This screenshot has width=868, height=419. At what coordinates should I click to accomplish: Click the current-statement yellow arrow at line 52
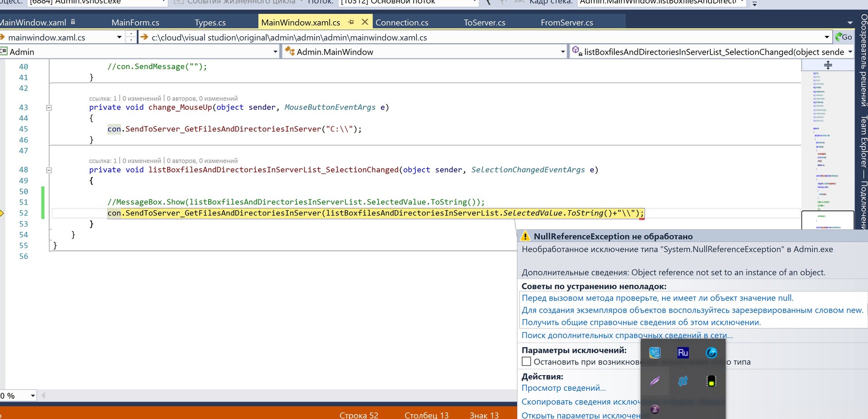pyautogui.click(x=1, y=213)
